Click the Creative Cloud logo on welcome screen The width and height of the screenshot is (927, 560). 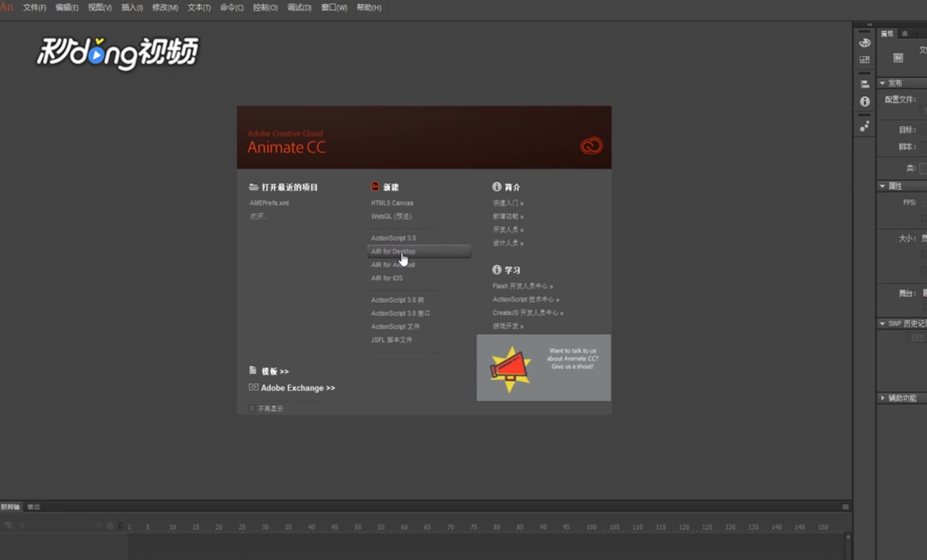coord(591,145)
